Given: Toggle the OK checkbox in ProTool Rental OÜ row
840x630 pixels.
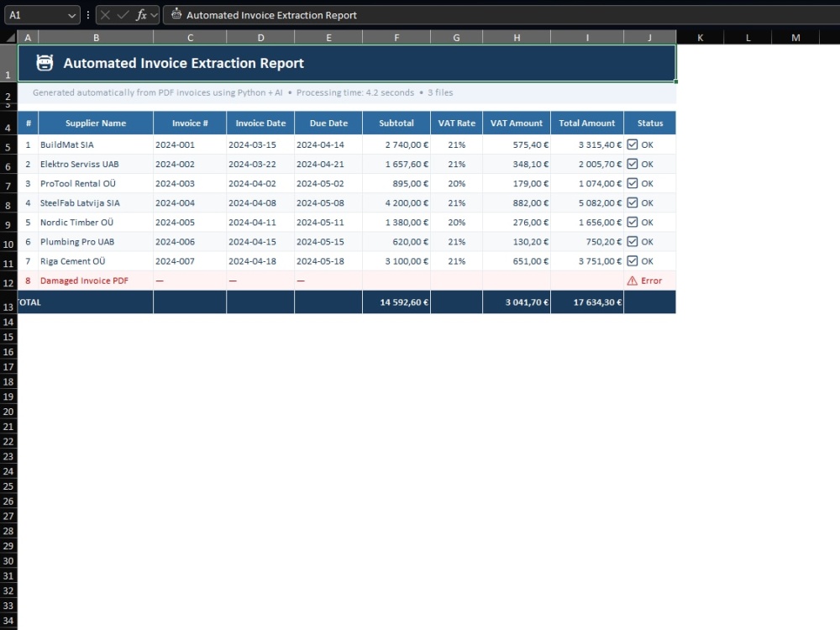Looking at the screenshot, I should 633,183.
